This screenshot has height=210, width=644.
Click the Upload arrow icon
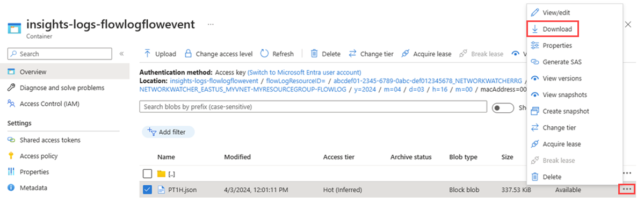click(147, 54)
